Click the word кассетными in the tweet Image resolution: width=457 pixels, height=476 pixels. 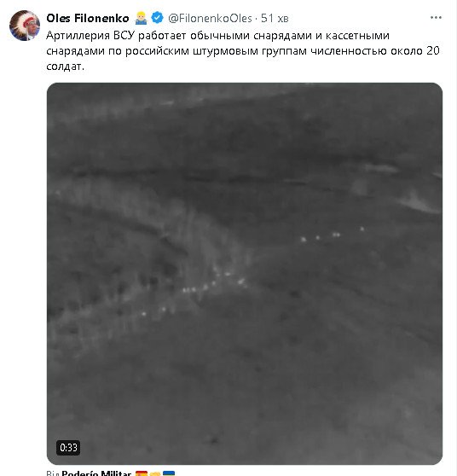(357, 36)
